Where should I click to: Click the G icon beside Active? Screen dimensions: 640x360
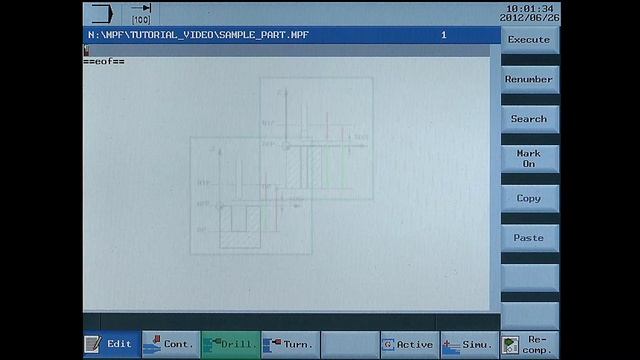[x=388, y=344]
